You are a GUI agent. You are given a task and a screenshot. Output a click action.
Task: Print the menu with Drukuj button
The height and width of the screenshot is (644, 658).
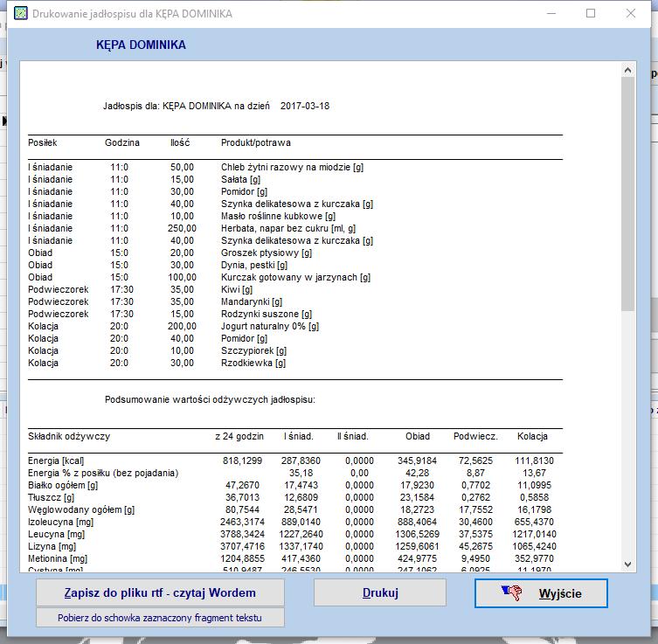point(380,592)
